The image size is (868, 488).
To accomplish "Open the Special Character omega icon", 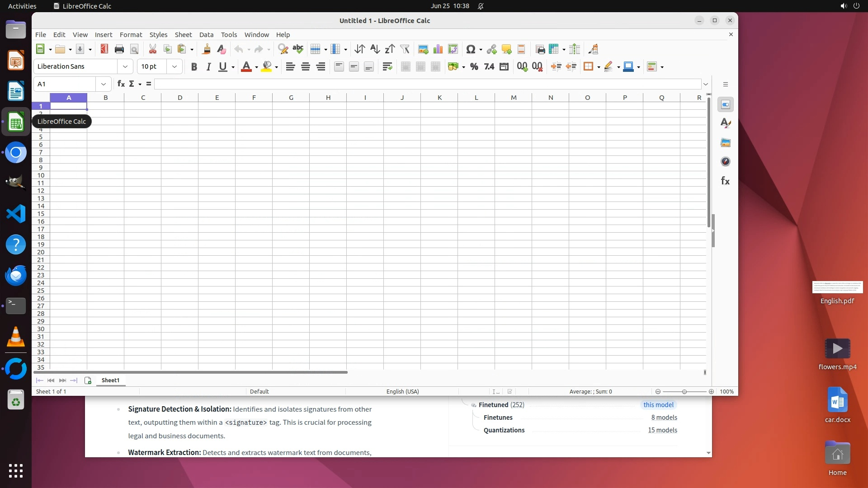I will coord(471,49).
